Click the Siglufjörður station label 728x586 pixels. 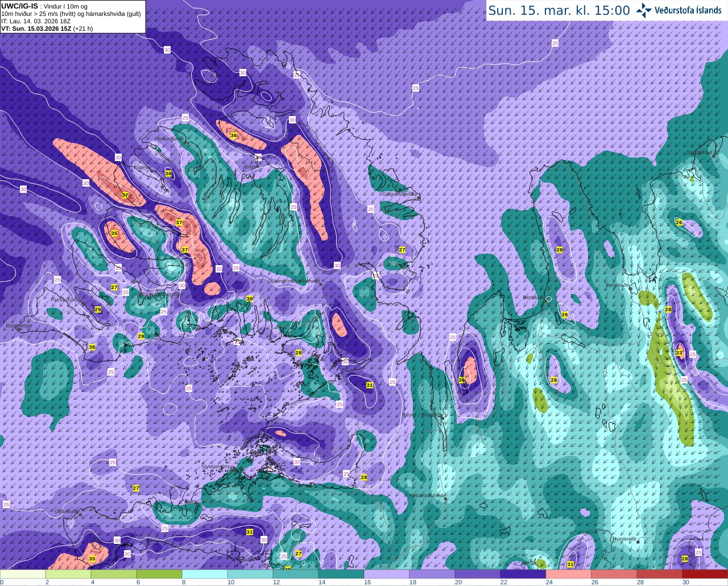(x=701, y=152)
